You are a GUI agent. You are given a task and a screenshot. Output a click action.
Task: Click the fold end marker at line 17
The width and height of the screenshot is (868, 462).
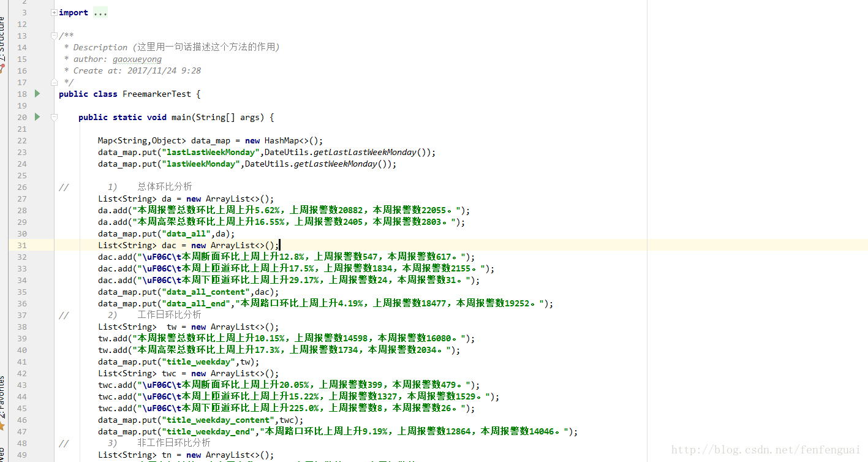[x=55, y=81]
